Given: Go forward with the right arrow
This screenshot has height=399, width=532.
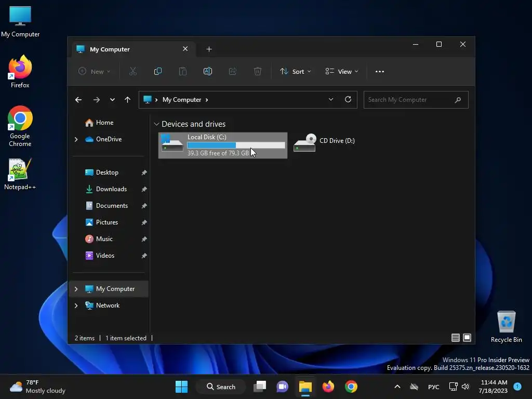Looking at the screenshot, I should pos(96,100).
